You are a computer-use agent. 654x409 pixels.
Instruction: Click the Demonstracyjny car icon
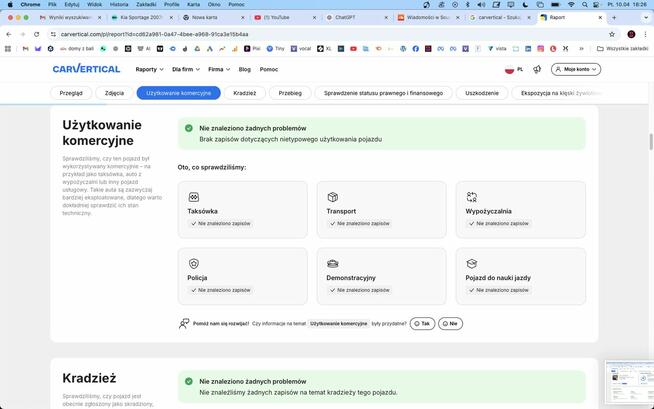pyautogui.click(x=333, y=263)
